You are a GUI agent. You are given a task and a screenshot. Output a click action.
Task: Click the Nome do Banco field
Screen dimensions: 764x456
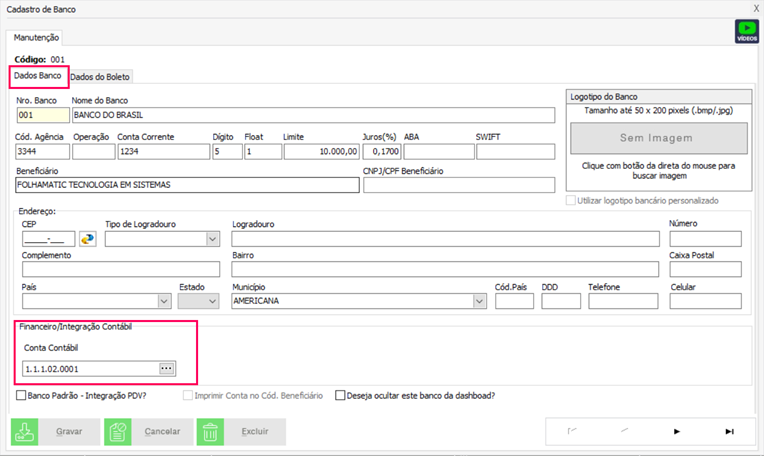[x=312, y=115]
